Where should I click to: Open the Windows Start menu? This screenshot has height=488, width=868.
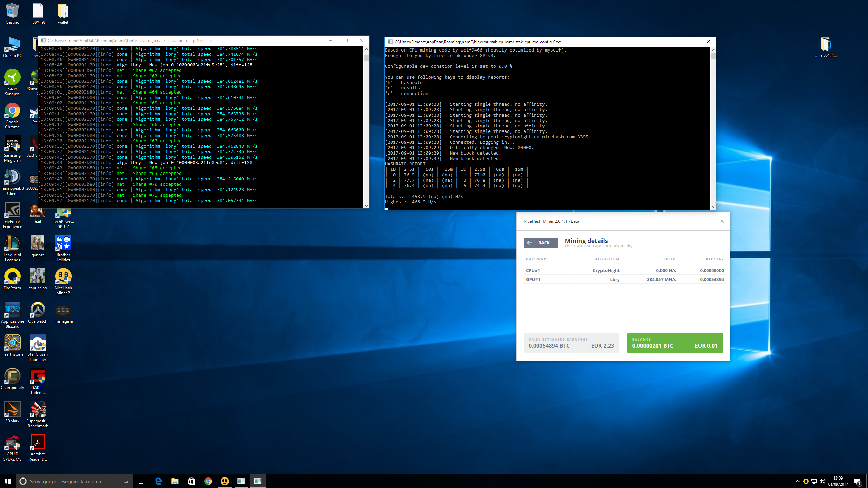click(7, 481)
